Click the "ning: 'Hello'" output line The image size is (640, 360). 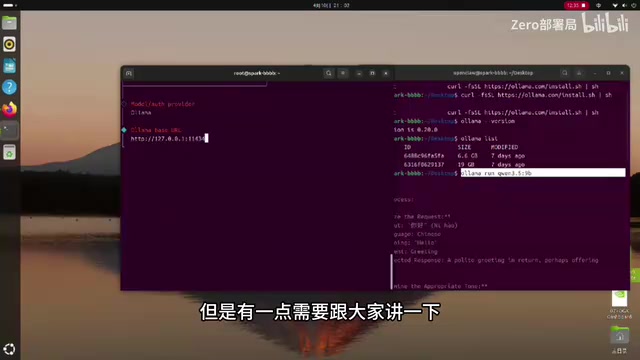pos(416,243)
